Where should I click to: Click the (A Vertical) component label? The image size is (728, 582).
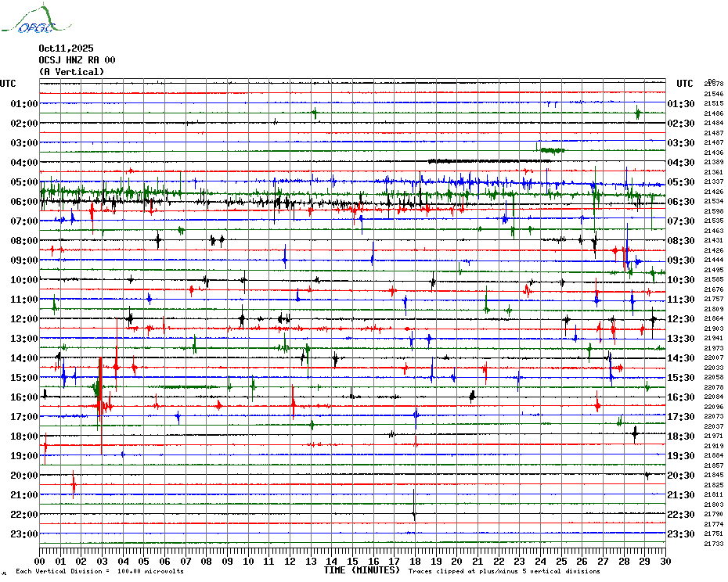(70, 72)
